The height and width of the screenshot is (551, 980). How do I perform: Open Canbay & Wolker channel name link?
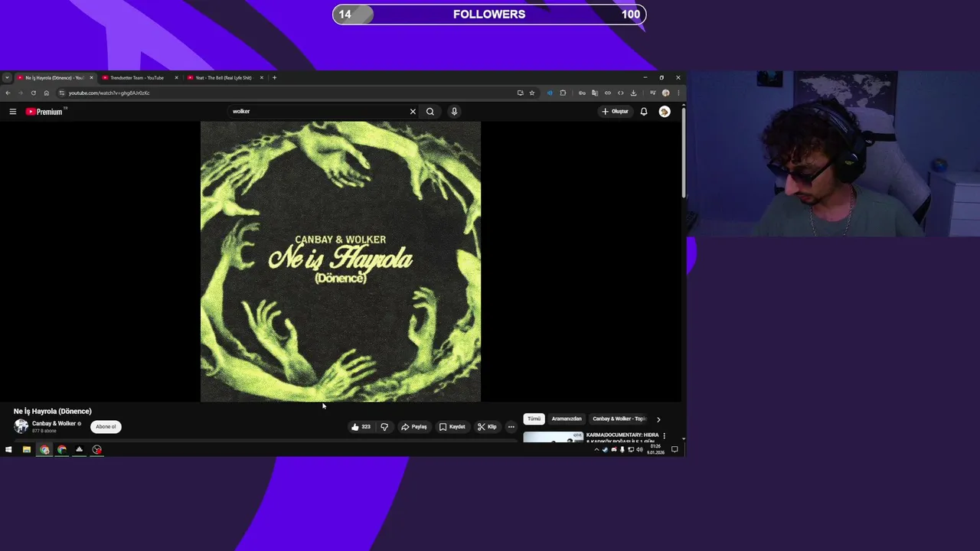54,423
